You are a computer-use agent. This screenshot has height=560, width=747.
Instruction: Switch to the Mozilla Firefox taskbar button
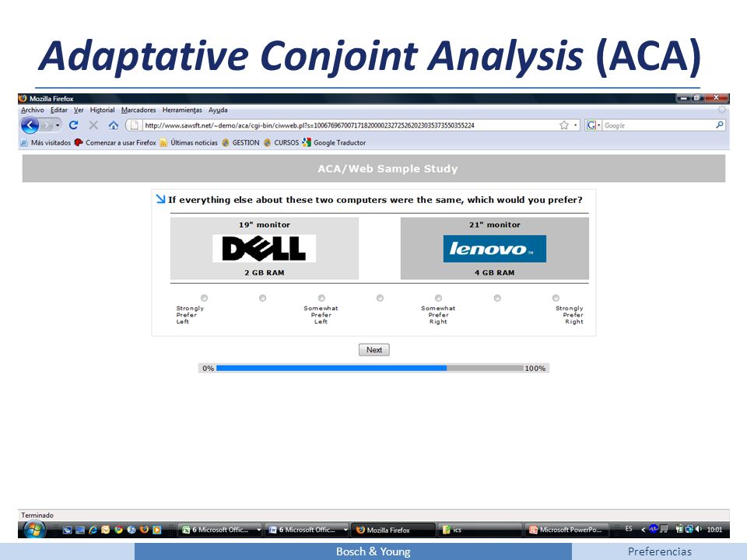(393, 530)
